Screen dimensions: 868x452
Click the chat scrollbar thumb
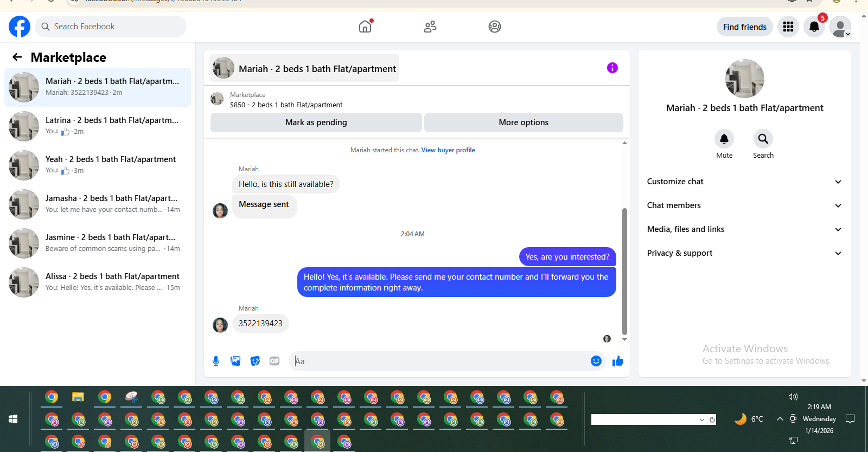point(624,272)
